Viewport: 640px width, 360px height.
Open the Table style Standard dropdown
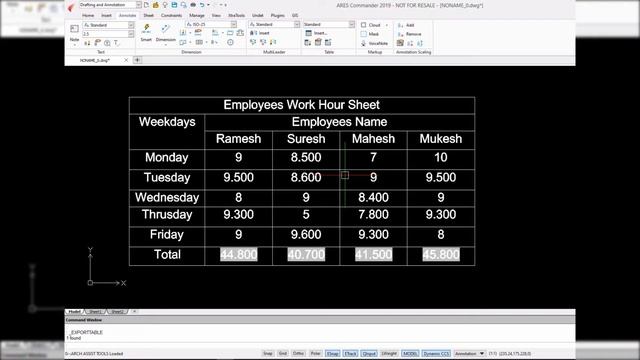point(351,24)
